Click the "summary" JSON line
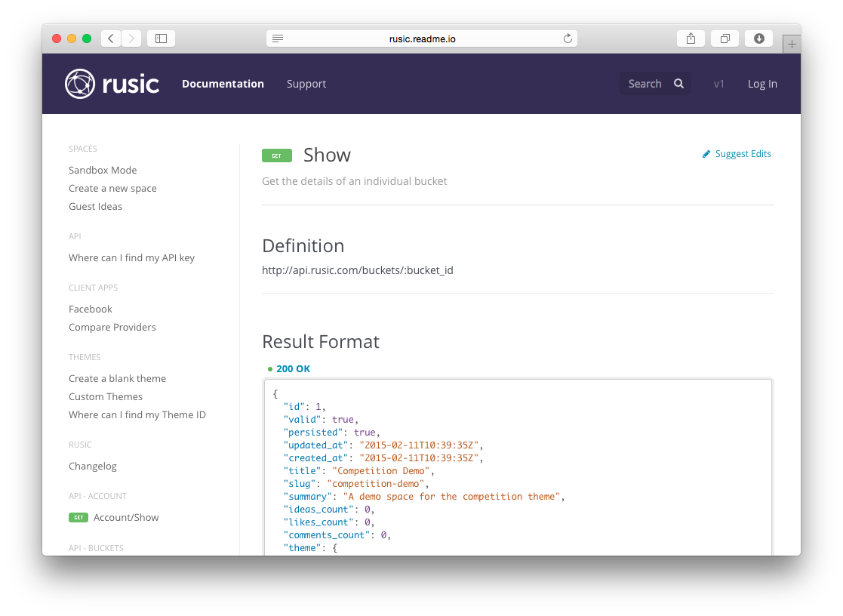This screenshot has width=843, height=616. coord(423,497)
